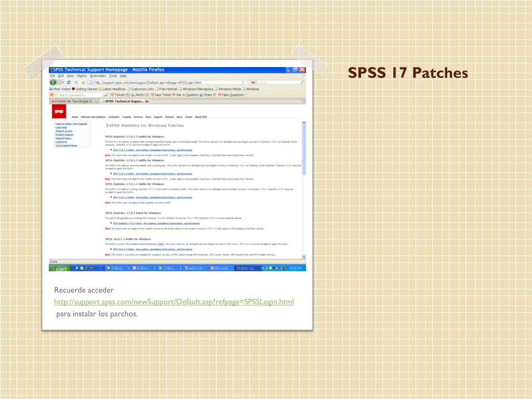Open Latest Headlines bookmark
This screenshot has width=532, height=399.
click(112, 89)
